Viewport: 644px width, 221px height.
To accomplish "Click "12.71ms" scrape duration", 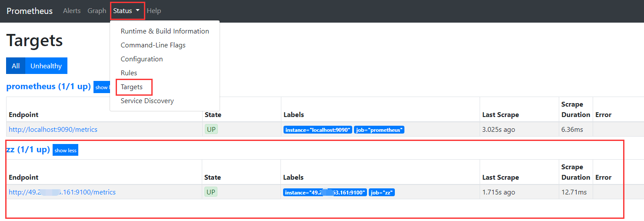I will (x=574, y=192).
